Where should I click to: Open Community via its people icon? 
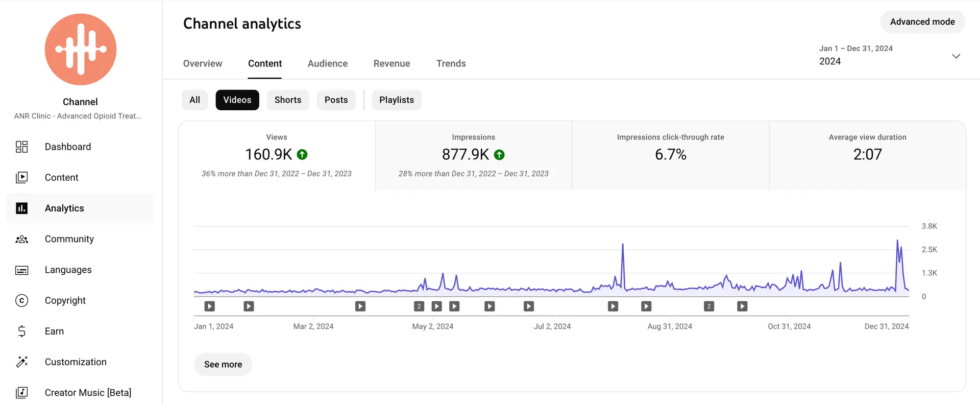click(x=21, y=239)
